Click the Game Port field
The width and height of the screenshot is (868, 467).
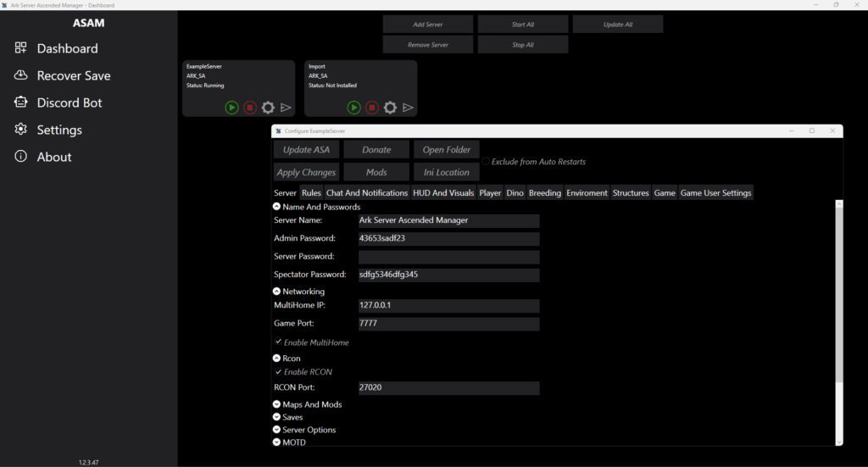point(449,324)
